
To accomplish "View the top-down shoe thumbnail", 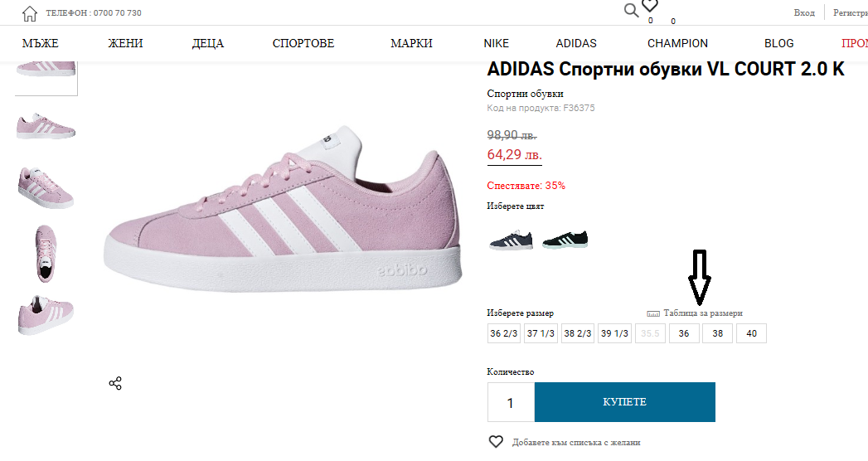I will click(x=46, y=251).
